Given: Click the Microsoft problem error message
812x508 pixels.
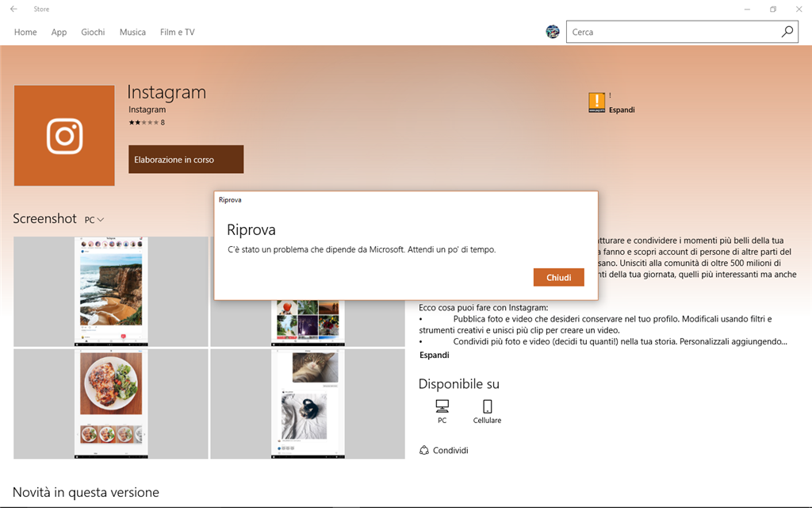Looking at the screenshot, I should tap(362, 249).
